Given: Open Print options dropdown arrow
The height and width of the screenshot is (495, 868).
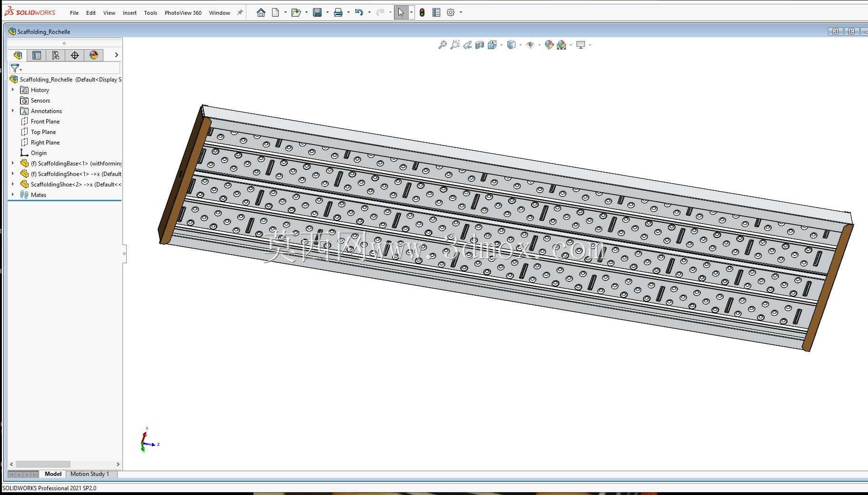Looking at the screenshot, I should [348, 12].
